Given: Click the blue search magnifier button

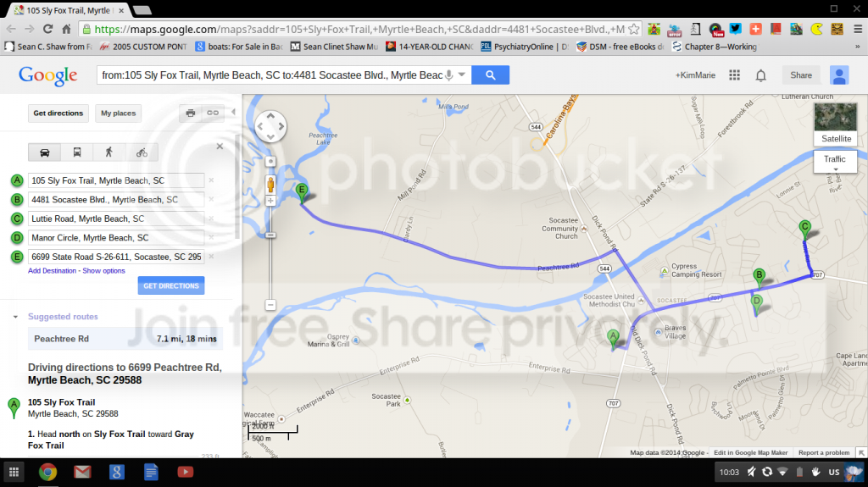Looking at the screenshot, I should coord(491,75).
